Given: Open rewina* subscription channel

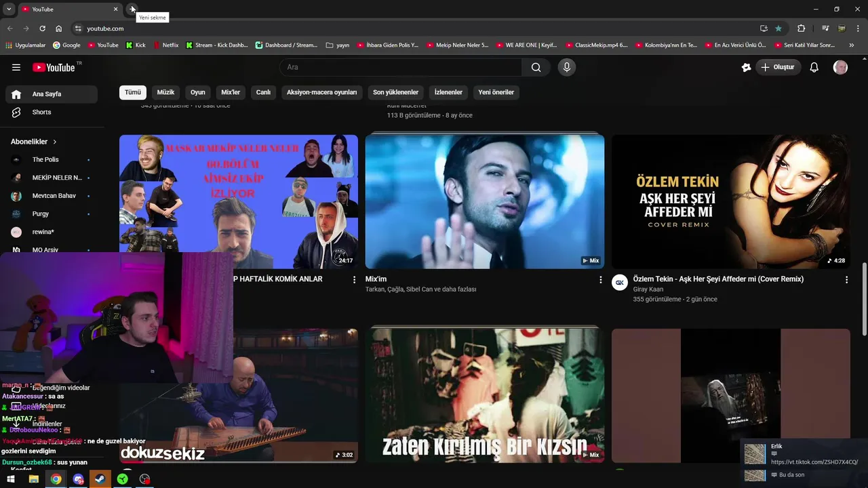Looking at the screenshot, I should click(52, 232).
